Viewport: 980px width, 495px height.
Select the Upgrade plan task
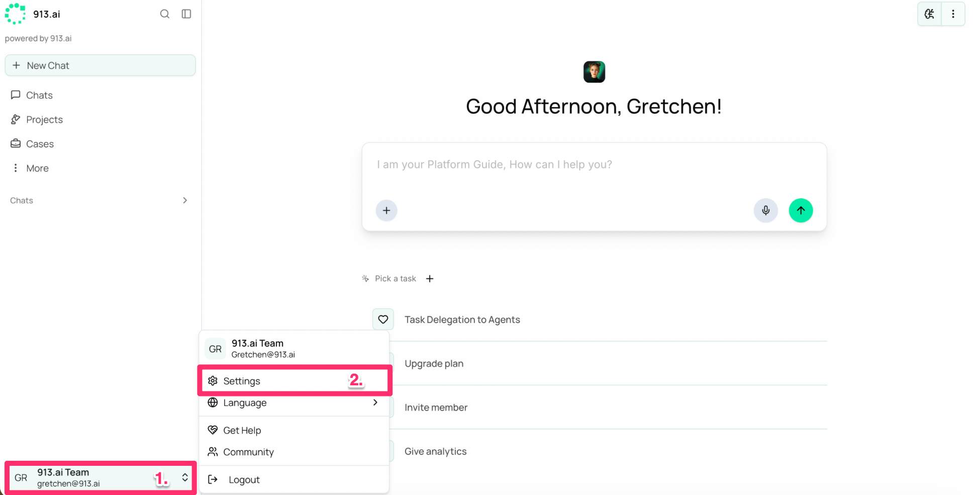tap(434, 363)
